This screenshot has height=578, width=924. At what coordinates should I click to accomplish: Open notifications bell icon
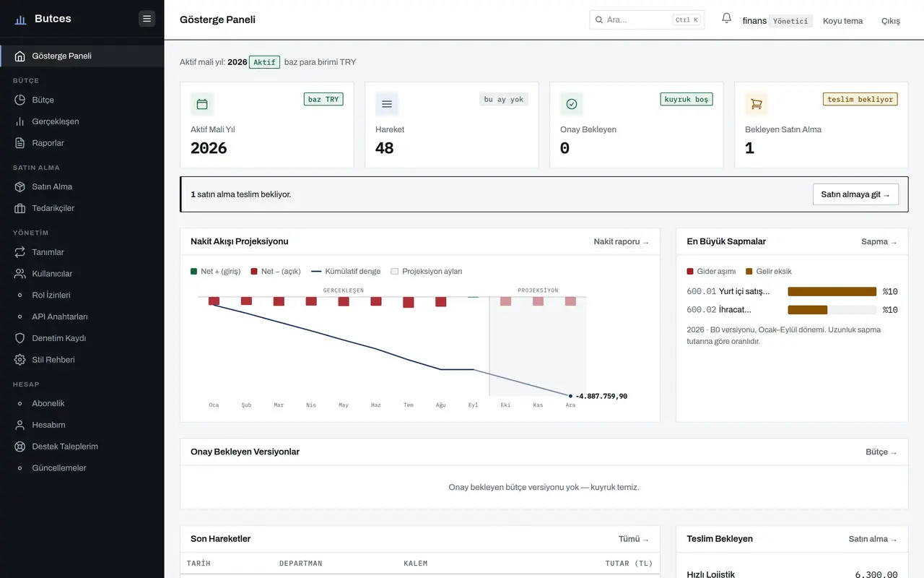tap(727, 19)
